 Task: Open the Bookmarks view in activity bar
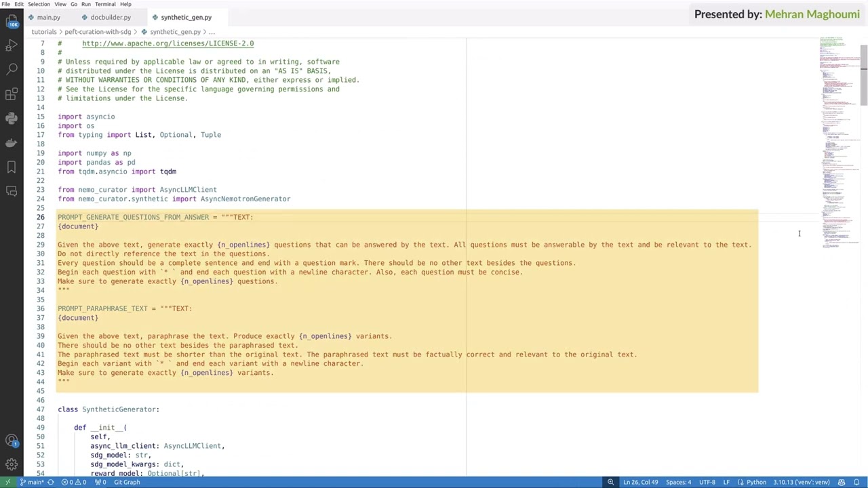coord(12,167)
